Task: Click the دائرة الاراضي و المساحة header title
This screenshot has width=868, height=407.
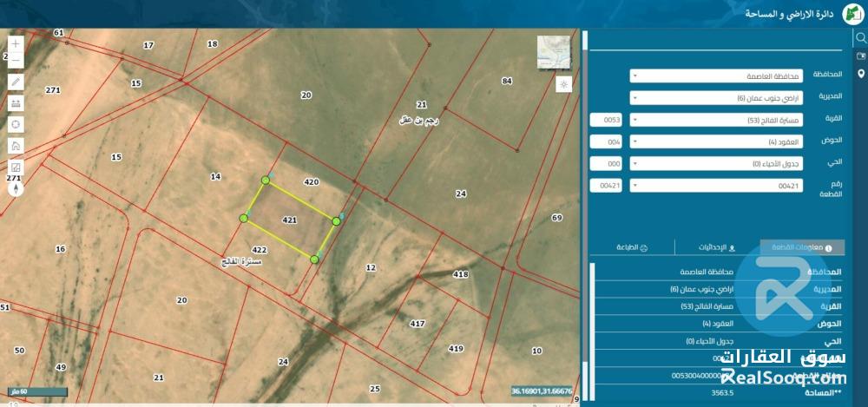Action: (x=790, y=14)
